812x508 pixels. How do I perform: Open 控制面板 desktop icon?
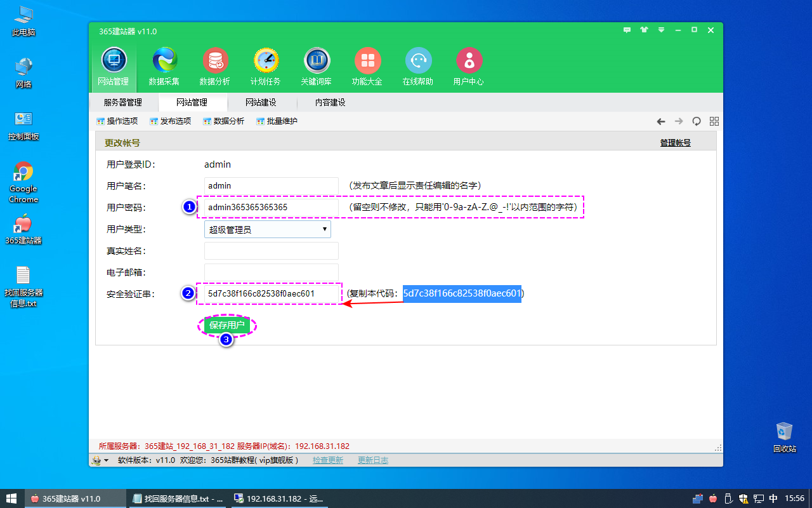coord(23,126)
